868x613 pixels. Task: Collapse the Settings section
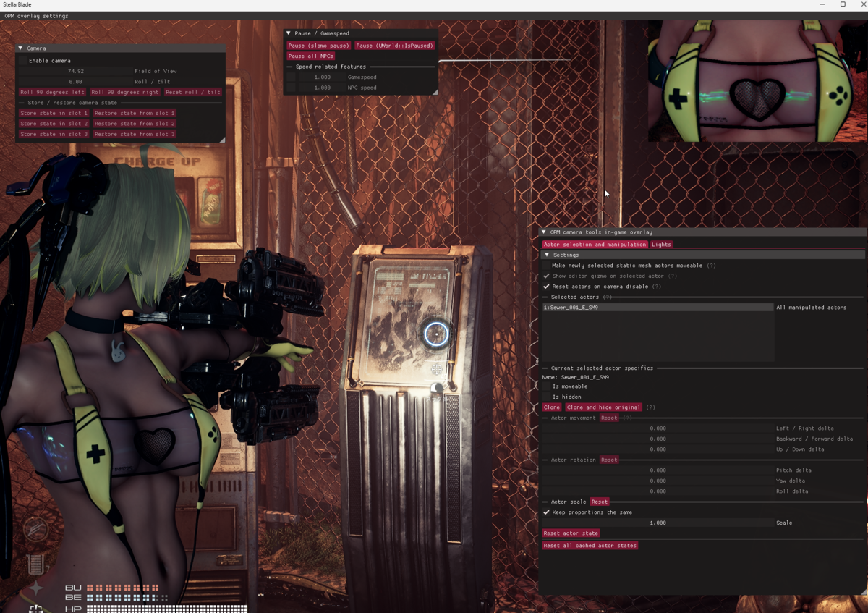(x=547, y=255)
